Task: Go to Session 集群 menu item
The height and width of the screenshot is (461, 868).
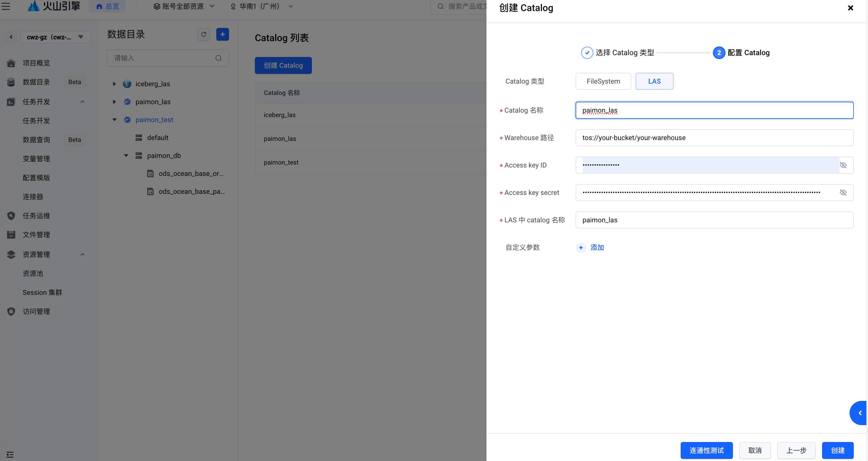Action: 42,292
